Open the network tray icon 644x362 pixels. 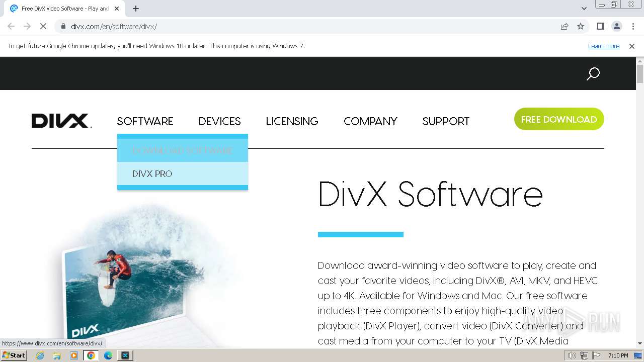pyautogui.click(x=584, y=355)
